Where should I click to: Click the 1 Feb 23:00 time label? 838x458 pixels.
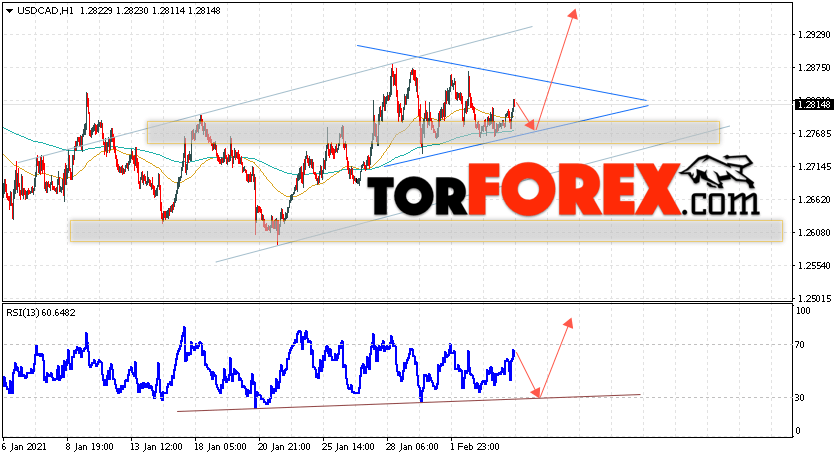(474, 447)
